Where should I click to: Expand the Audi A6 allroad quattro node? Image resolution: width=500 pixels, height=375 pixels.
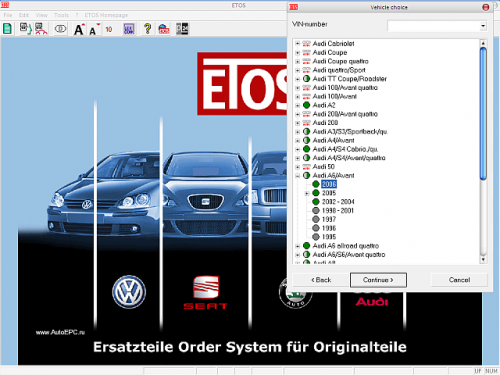(x=297, y=246)
